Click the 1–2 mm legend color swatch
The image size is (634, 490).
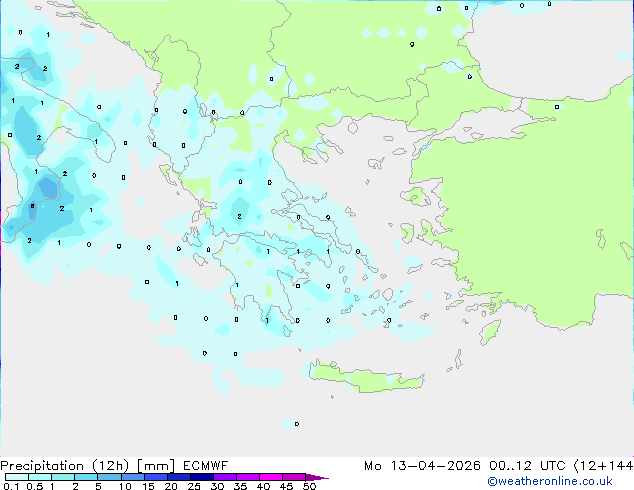(x=63, y=477)
